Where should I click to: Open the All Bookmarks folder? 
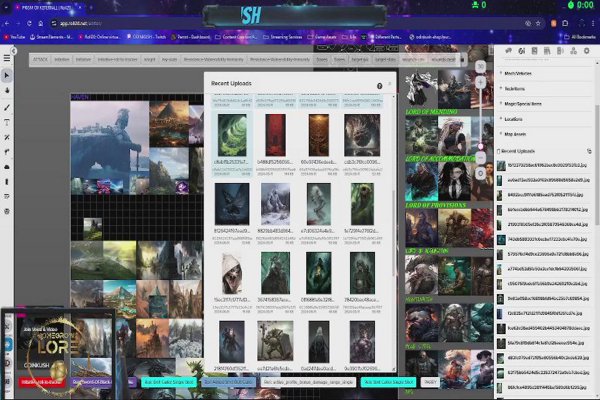coord(580,37)
